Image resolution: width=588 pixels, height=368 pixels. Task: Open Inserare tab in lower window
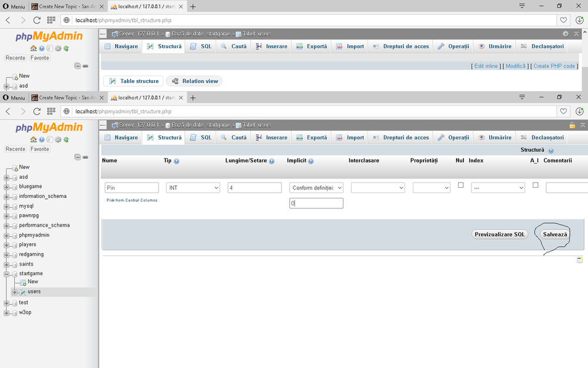[x=272, y=137]
